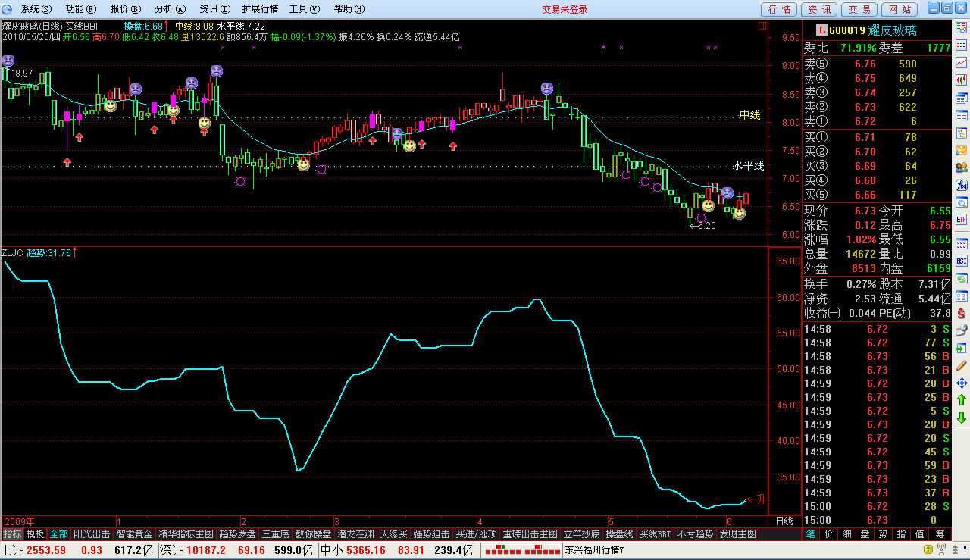Open the 系统(S) menu

[36, 9]
